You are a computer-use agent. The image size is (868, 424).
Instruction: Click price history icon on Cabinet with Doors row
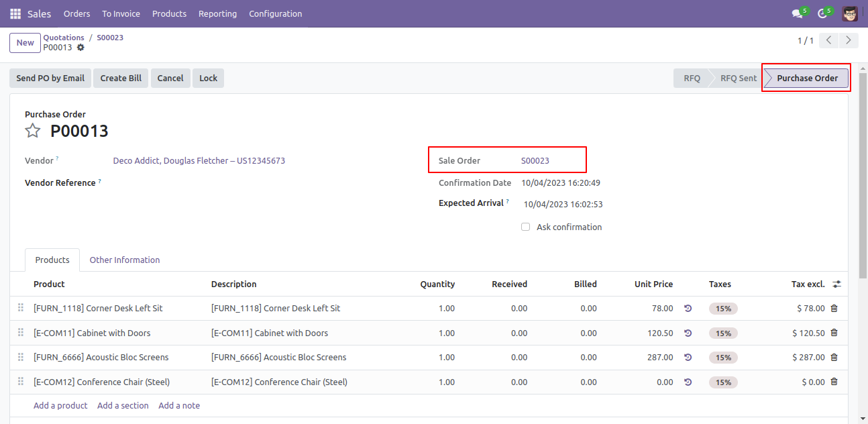(688, 333)
